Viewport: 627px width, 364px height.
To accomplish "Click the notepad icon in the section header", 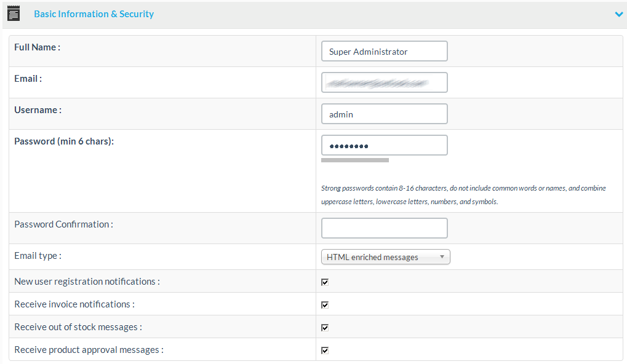I will [14, 14].
